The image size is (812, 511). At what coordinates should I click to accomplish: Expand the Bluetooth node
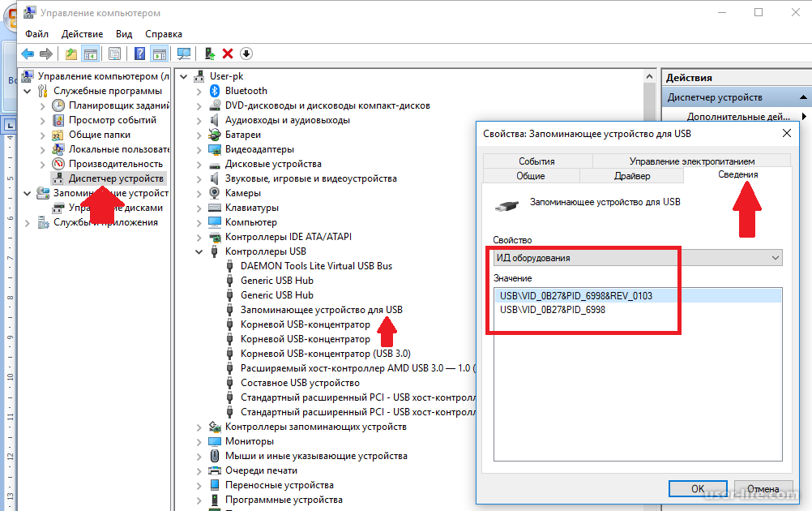(x=199, y=91)
